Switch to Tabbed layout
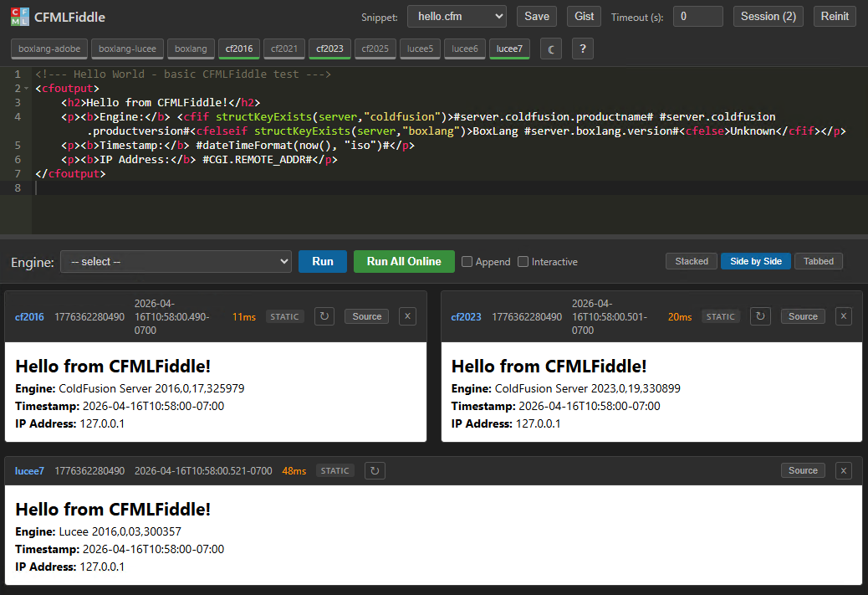The height and width of the screenshot is (595, 868). (x=819, y=261)
